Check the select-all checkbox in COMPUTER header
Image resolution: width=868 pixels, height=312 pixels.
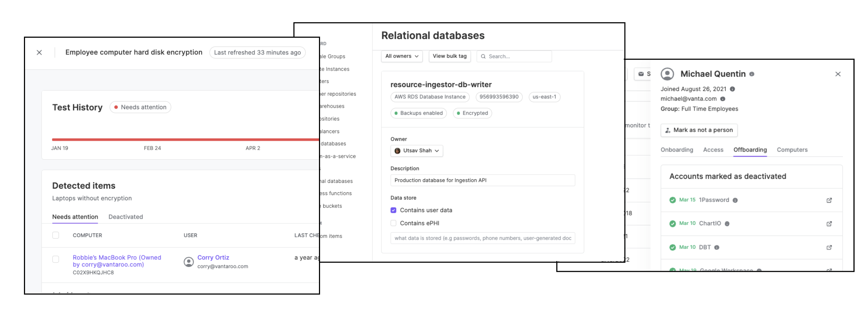pos(56,235)
